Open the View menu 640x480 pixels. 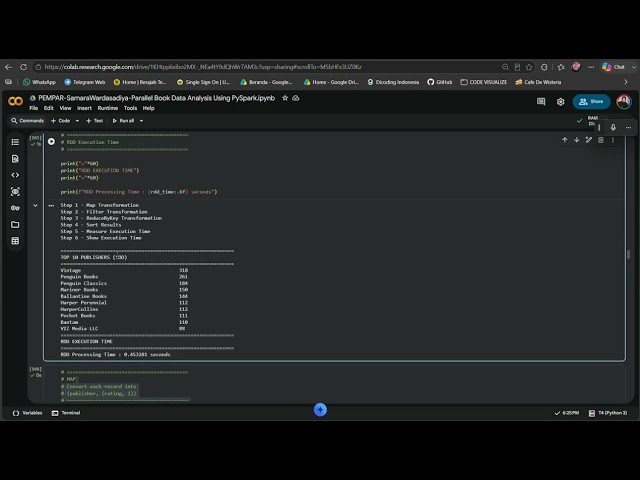point(65,108)
